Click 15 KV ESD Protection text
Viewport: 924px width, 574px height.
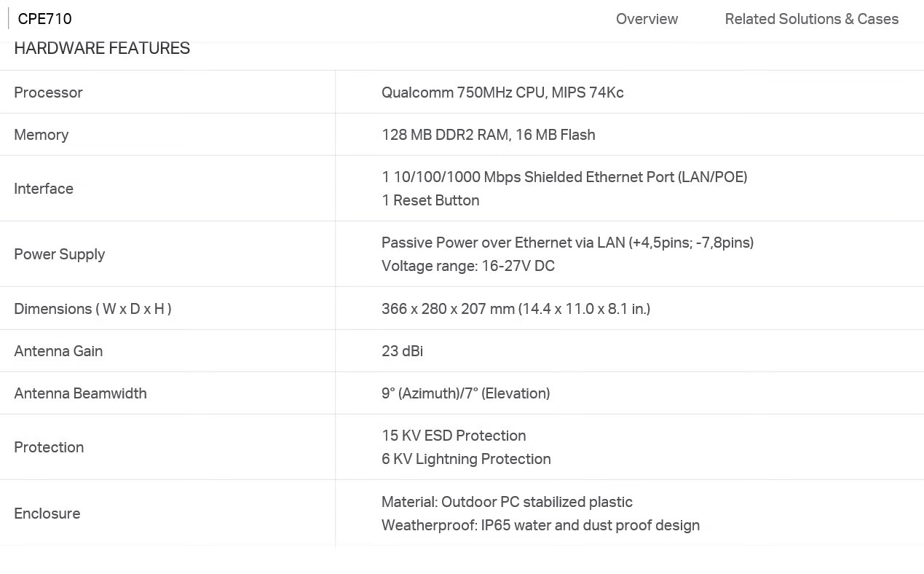(x=454, y=436)
